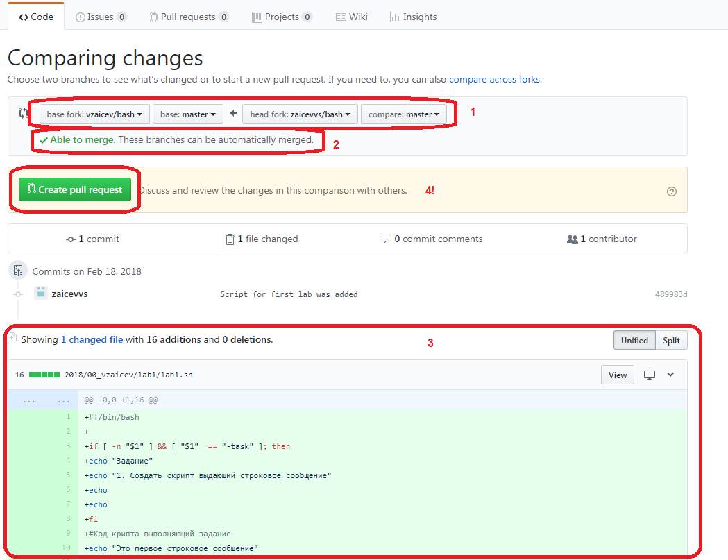Switch to the Issues tab
The width and height of the screenshot is (728, 560).
point(101,17)
